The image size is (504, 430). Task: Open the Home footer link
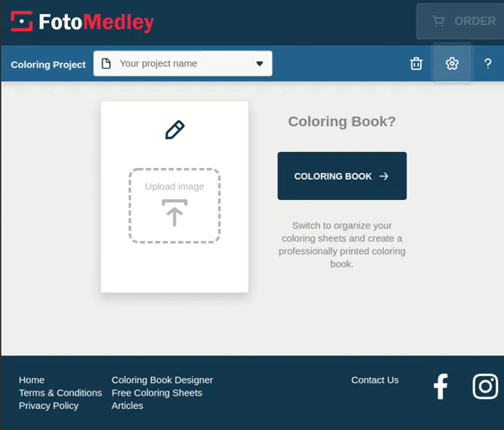[32, 380]
